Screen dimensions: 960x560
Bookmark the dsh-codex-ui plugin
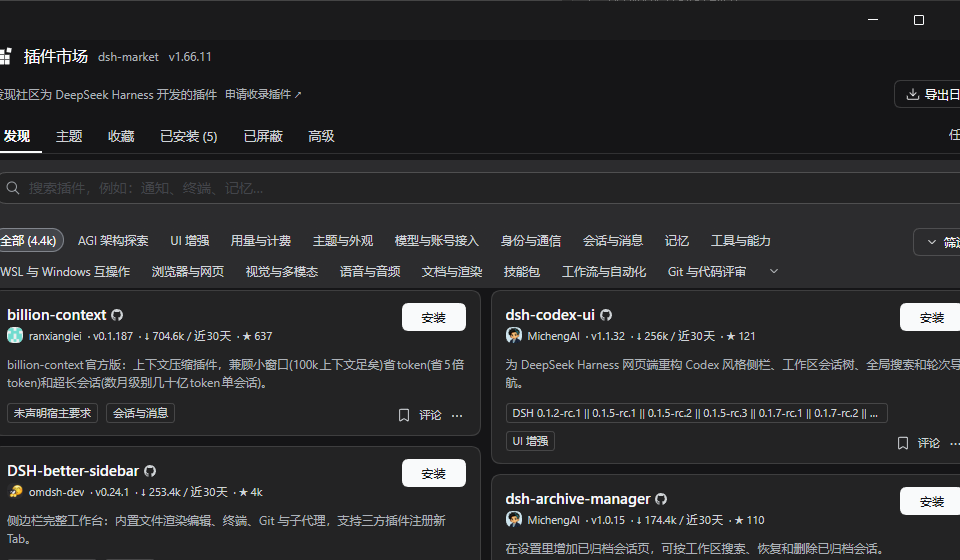902,443
